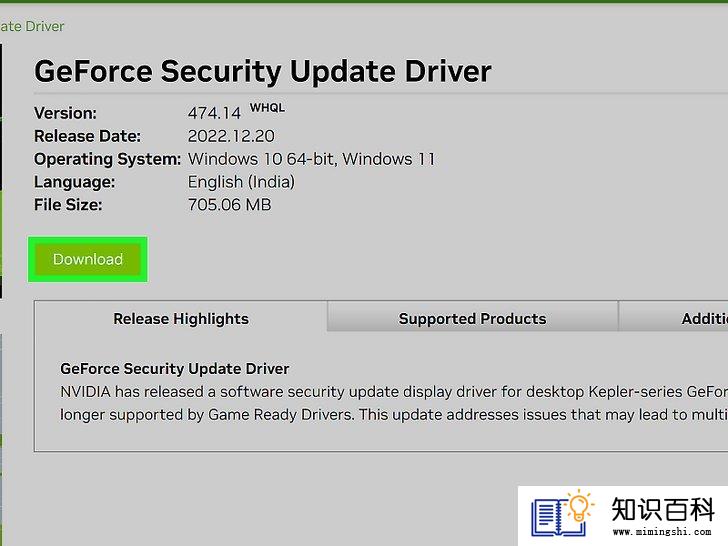Click the NVIDIA has released paragraph line

[394, 392]
